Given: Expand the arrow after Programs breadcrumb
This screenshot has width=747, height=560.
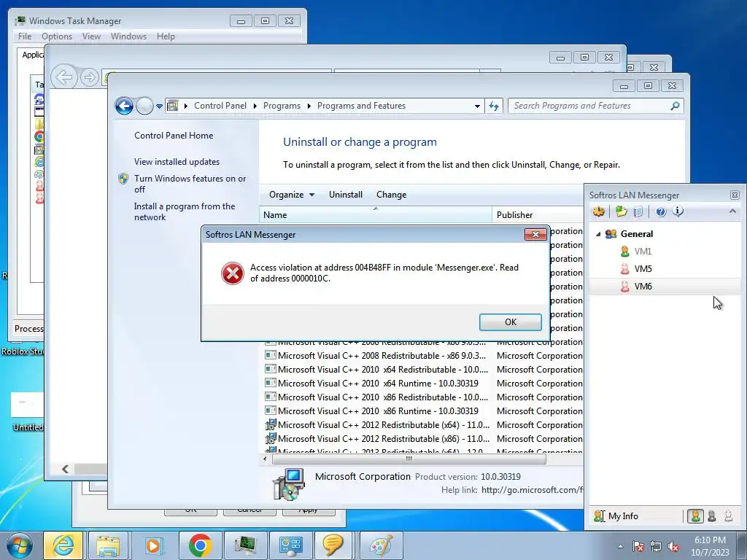Looking at the screenshot, I should click(309, 106).
